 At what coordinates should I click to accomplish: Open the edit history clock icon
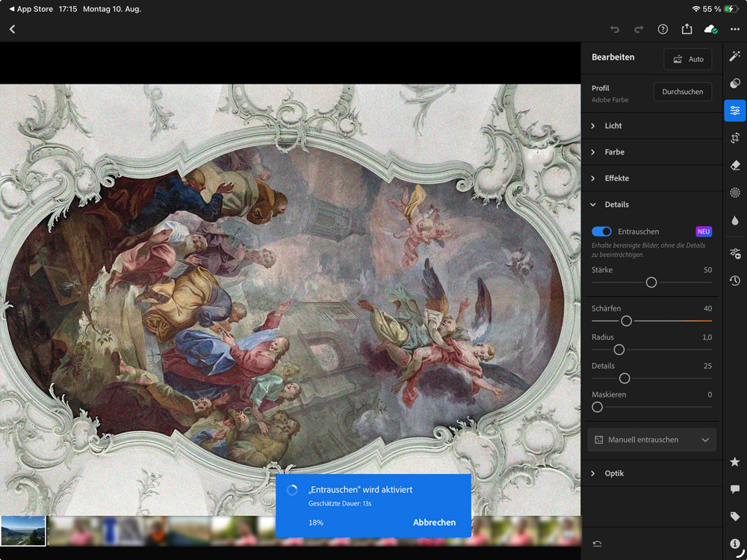point(735,281)
